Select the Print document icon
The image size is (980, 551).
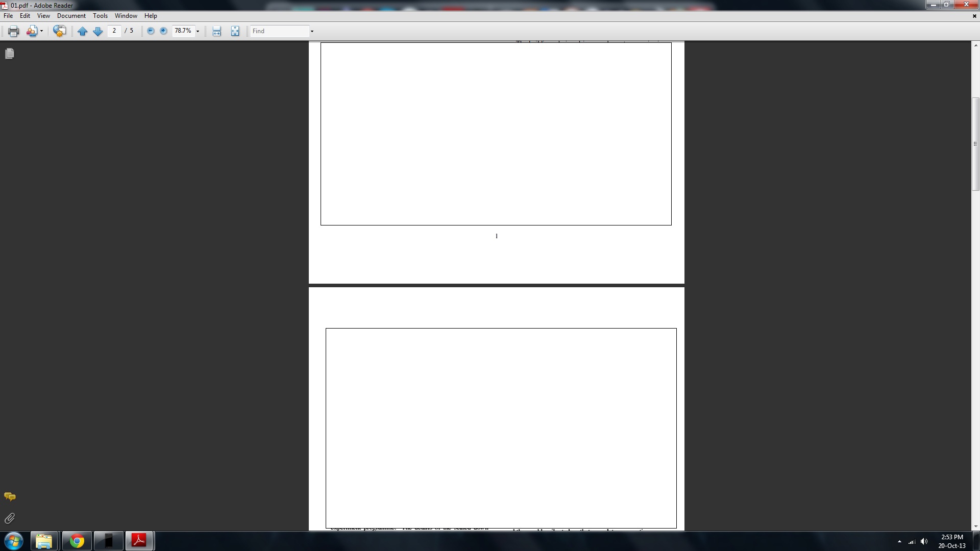coord(13,31)
